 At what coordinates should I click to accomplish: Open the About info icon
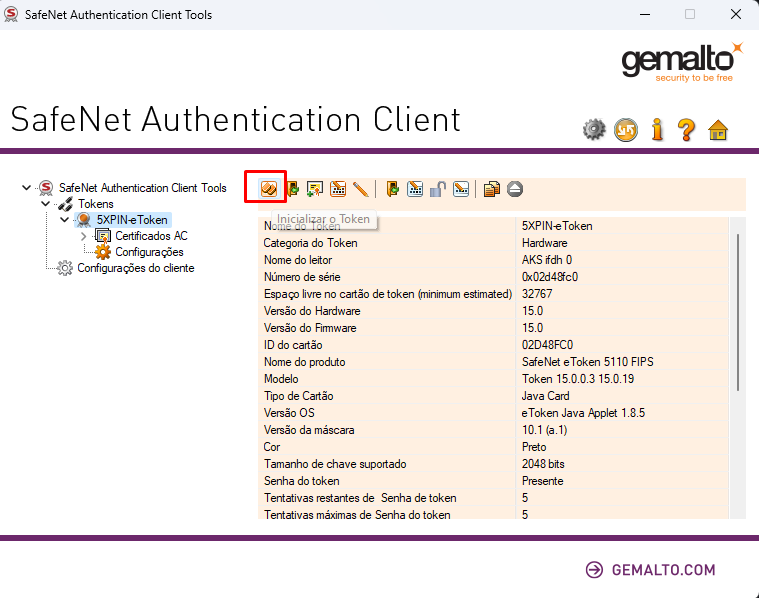click(657, 129)
